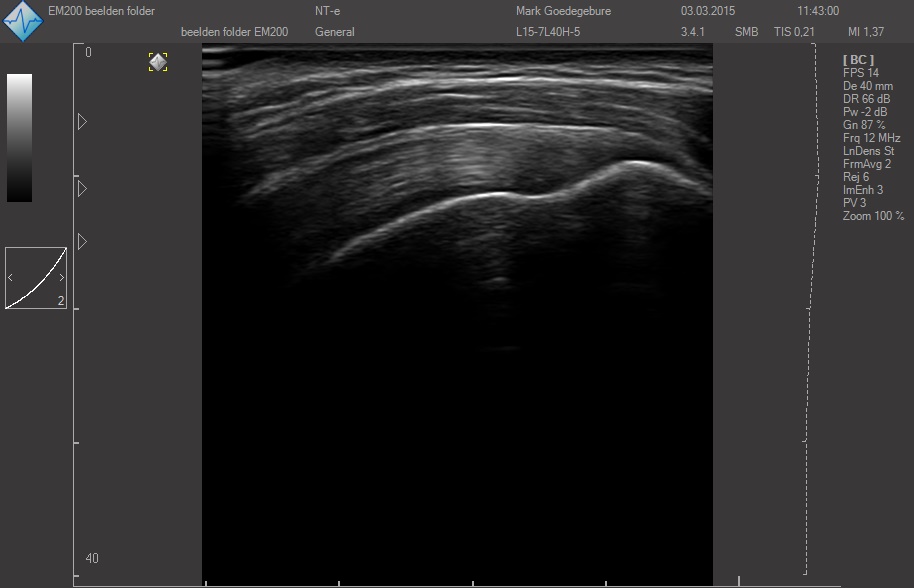Screen dimensions: 914x588
Task: Click the FrmAvg 2 frame averaging parameter
Action: [x=867, y=164]
